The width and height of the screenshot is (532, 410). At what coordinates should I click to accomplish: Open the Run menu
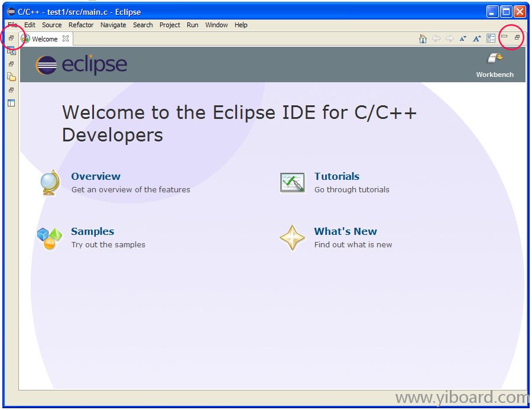(x=192, y=25)
